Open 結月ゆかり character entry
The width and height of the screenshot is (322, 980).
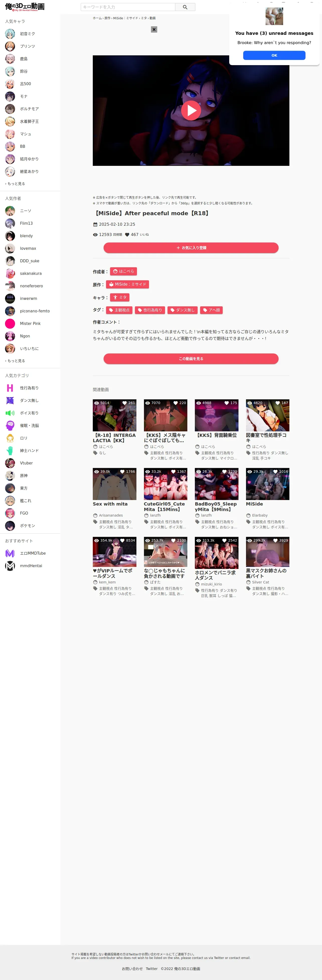point(29,159)
